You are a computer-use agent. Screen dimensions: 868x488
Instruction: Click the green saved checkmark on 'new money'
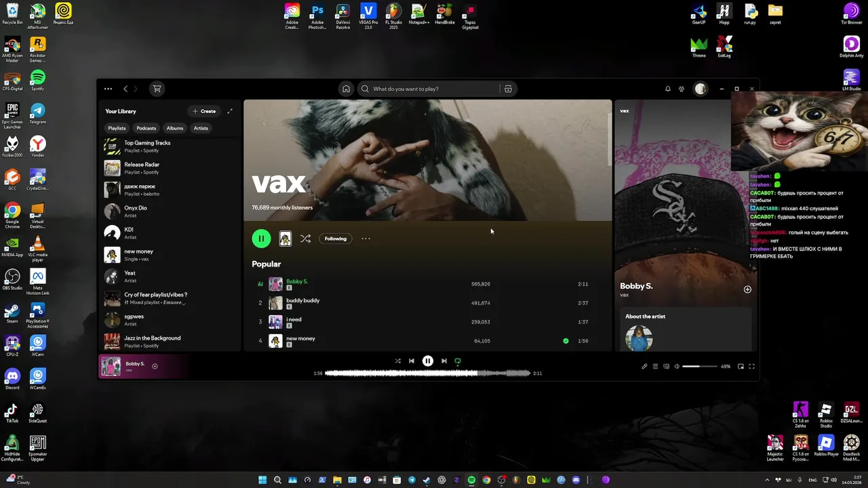pos(566,341)
